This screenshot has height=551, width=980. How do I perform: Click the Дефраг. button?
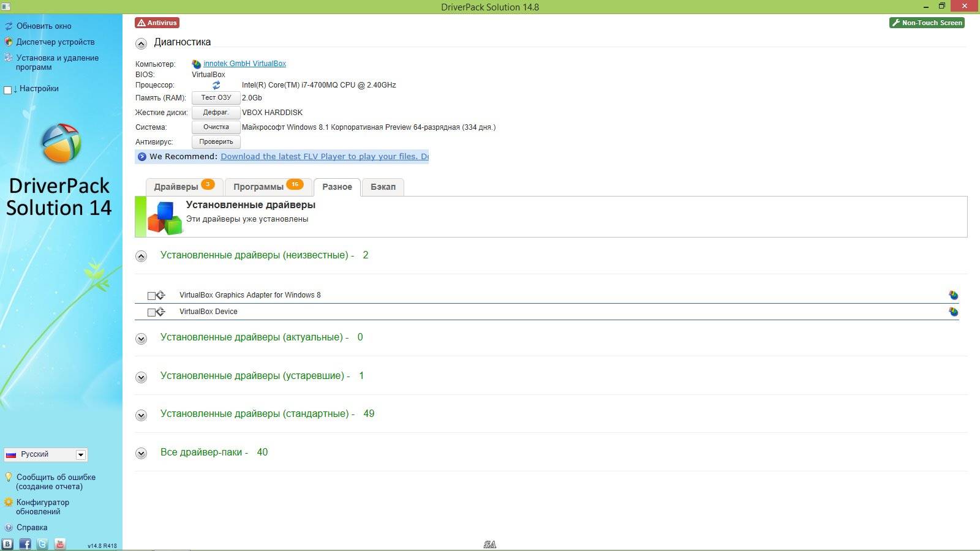click(x=216, y=113)
